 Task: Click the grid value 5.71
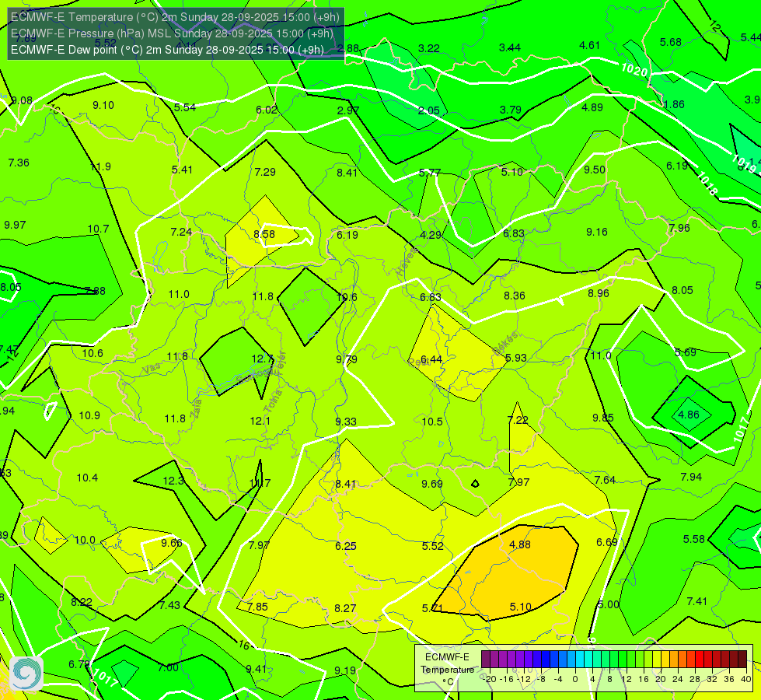click(432, 609)
